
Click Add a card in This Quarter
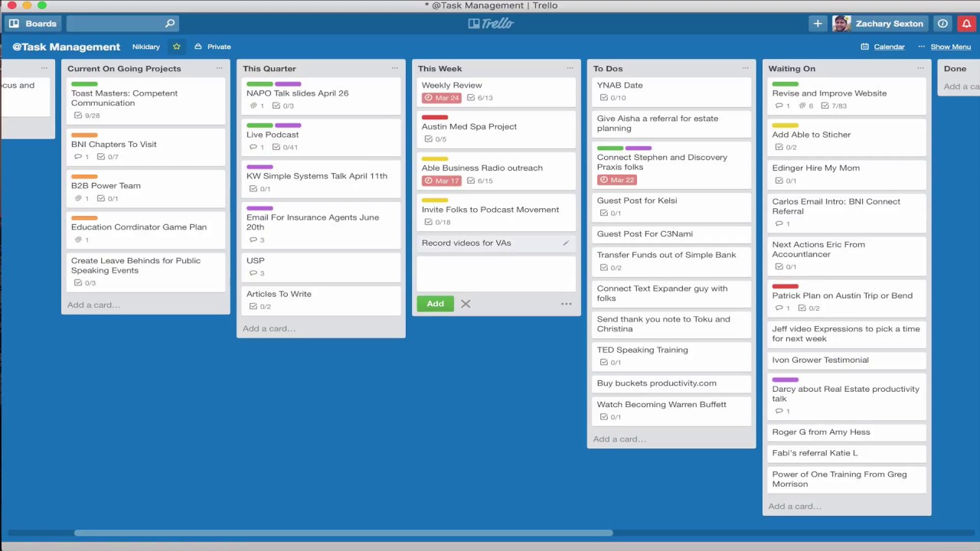(269, 328)
